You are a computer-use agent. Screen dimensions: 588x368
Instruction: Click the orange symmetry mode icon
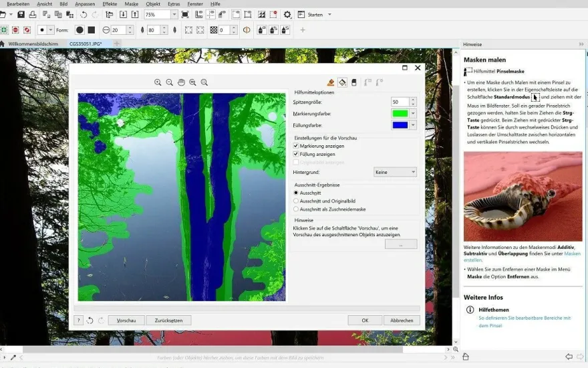[x=247, y=29]
